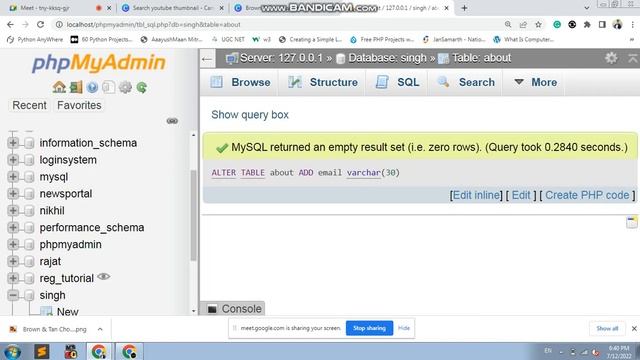Viewport: 640px width, 360px height.
Task: Click the page zoom magnifier icon in address bar
Action: (508, 24)
